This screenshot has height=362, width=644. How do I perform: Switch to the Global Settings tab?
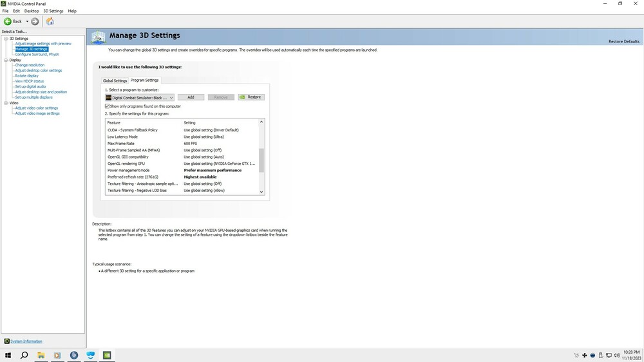point(115,81)
